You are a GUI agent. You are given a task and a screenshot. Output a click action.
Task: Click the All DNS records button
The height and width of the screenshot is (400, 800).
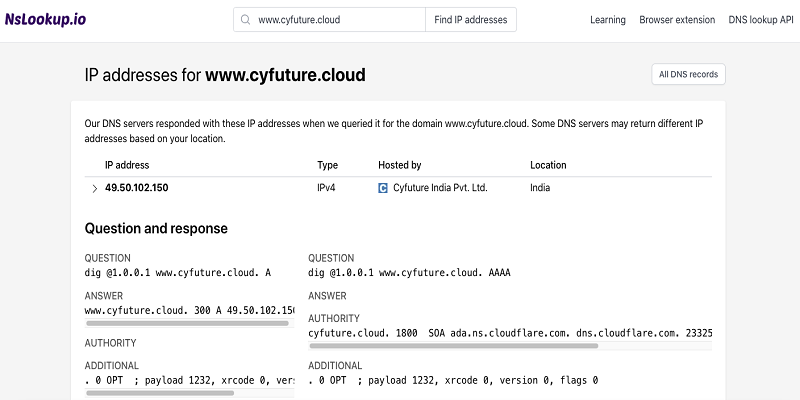(x=686, y=75)
